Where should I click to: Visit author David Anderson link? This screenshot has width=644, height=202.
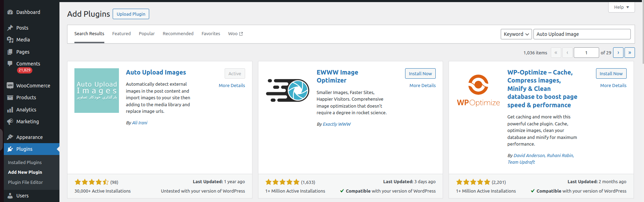pos(529,156)
